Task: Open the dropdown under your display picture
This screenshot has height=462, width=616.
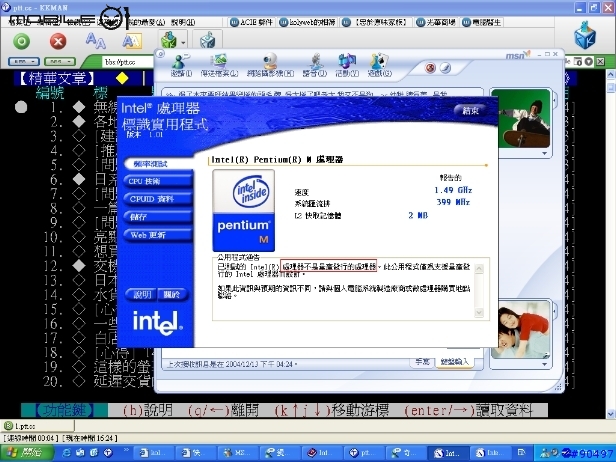Action: (x=544, y=364)
